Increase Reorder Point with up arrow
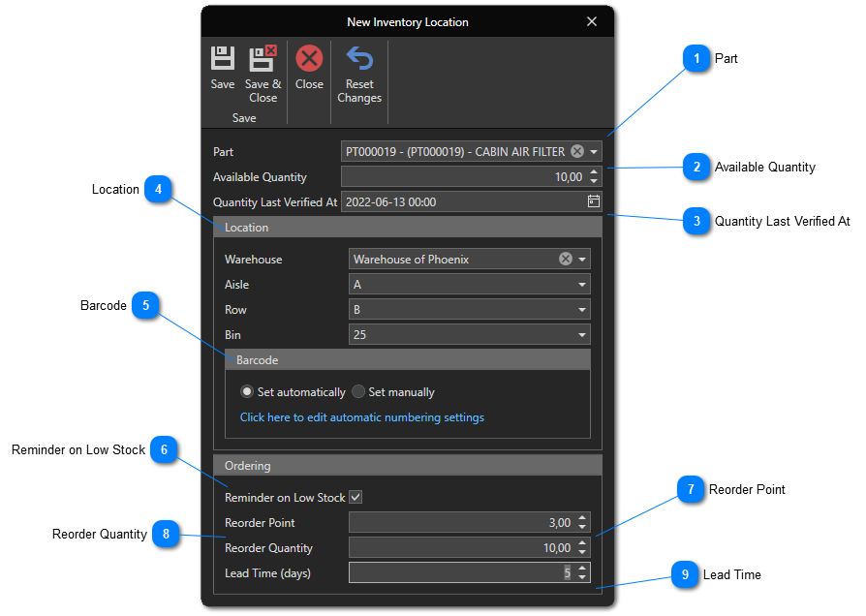The height and width of the screenshot is (616, 866). click(582, 518)
